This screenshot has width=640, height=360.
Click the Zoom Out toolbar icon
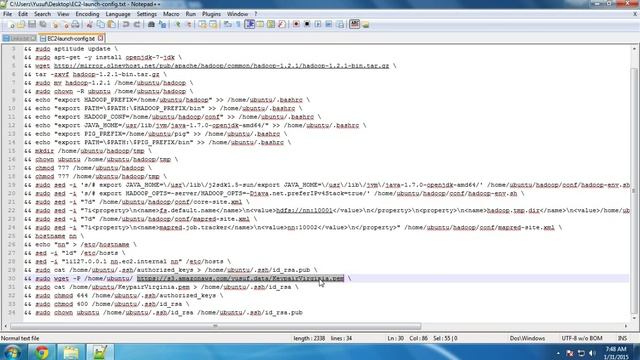click(188, 24)
